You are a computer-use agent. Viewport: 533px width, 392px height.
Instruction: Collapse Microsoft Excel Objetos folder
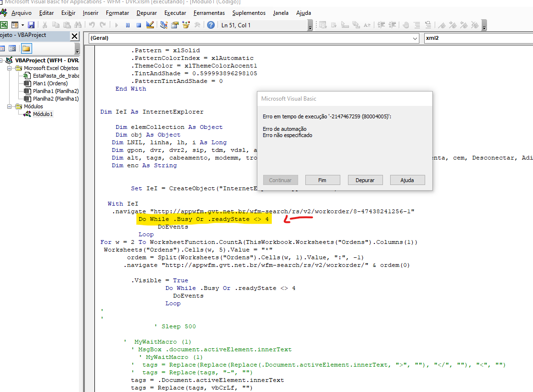coord(10,68)
